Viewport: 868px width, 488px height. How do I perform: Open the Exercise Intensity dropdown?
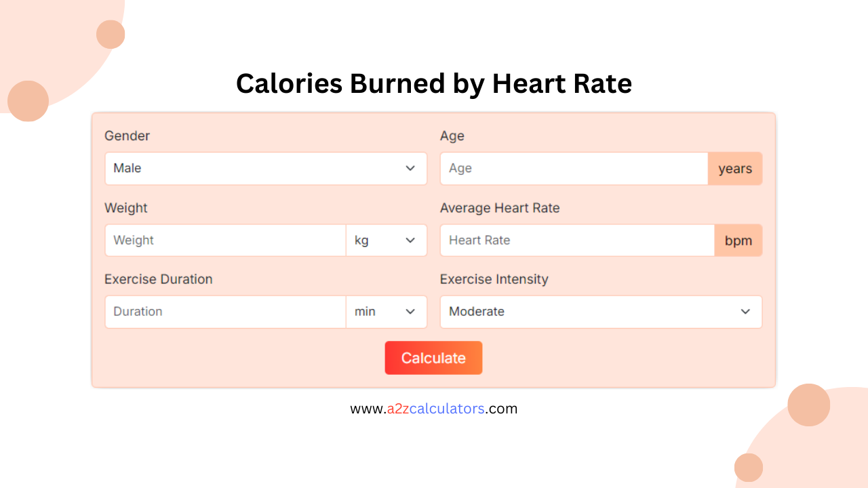(601, 312)
